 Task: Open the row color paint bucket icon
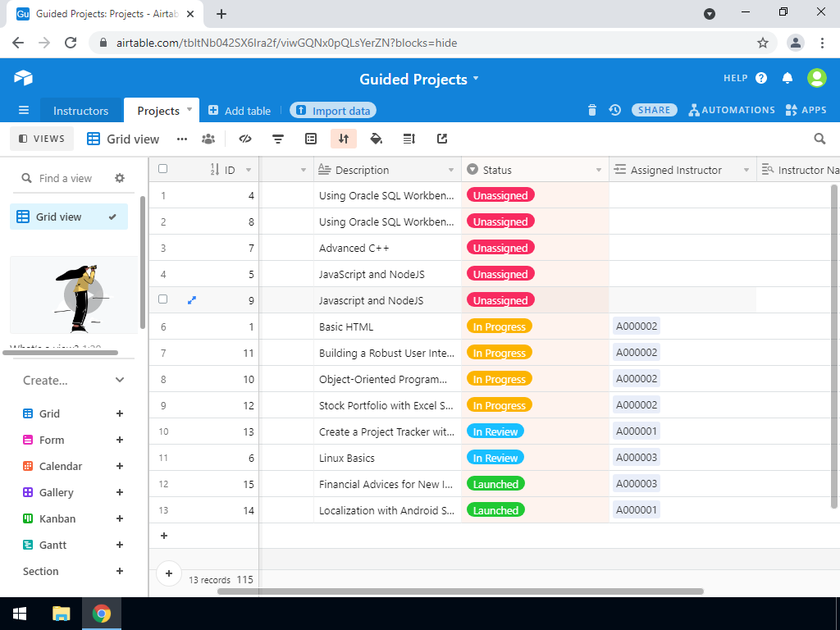[x=377, y=139]
